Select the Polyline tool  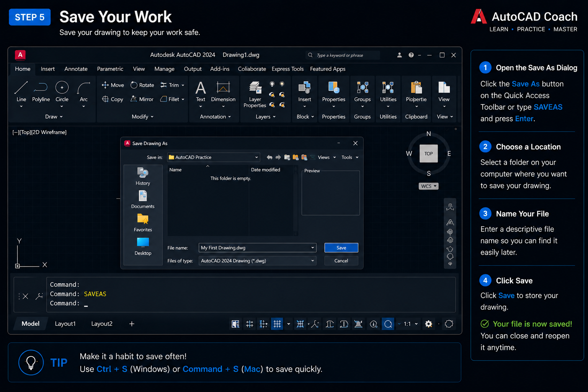[x=41, y=92]
